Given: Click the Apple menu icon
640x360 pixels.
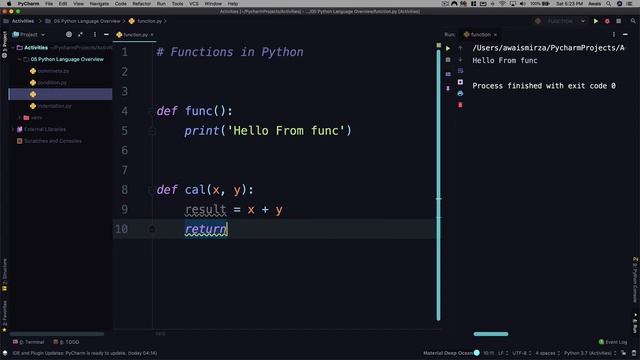Looking at the screenshot, I should click(x=9, y=4).
